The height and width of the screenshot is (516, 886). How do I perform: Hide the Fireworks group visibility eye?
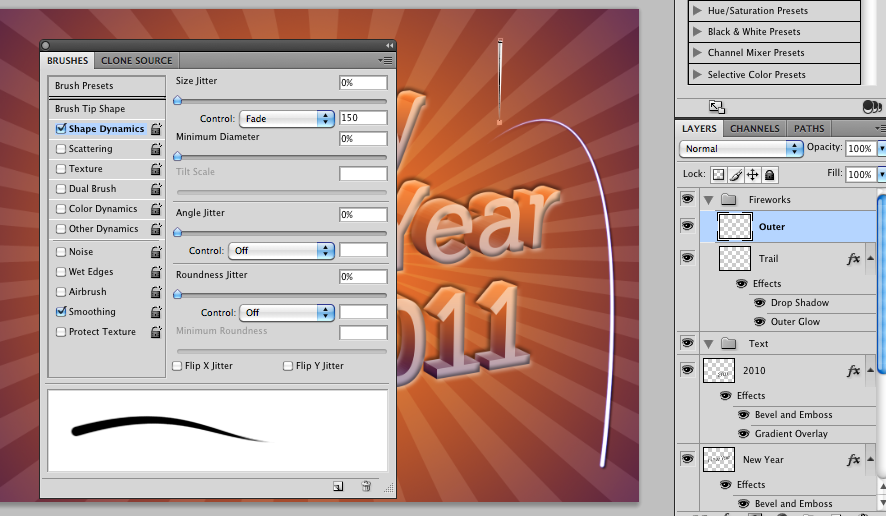pos(687,199)
